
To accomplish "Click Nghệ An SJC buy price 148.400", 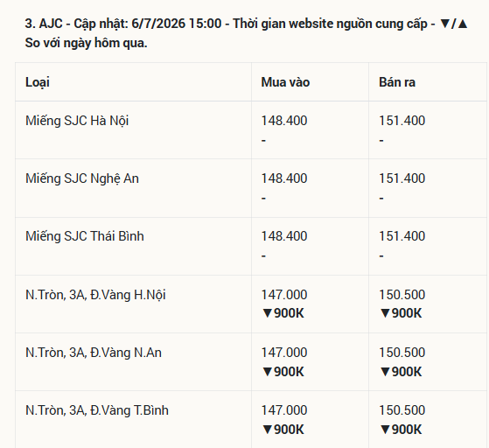I will point(284,178).
